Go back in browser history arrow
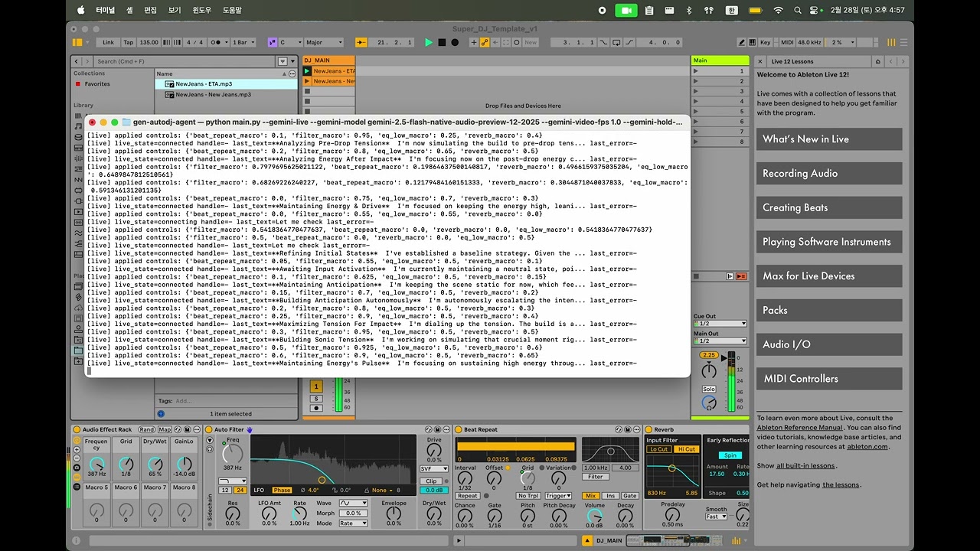 click(76, 61)
